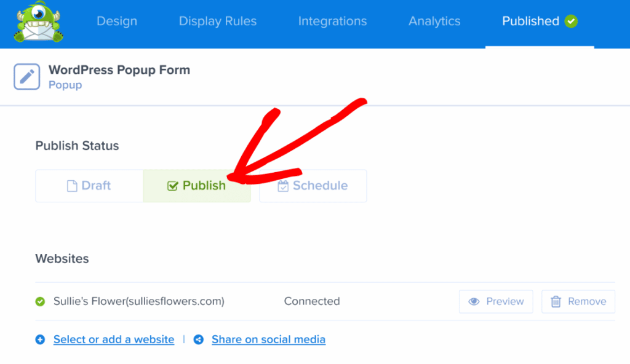Open the Share on social media link

pyautogui.click(x=268, y=339)
